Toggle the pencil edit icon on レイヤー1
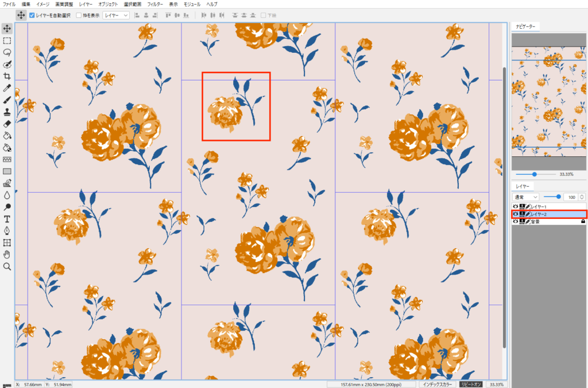 point(528,207)
